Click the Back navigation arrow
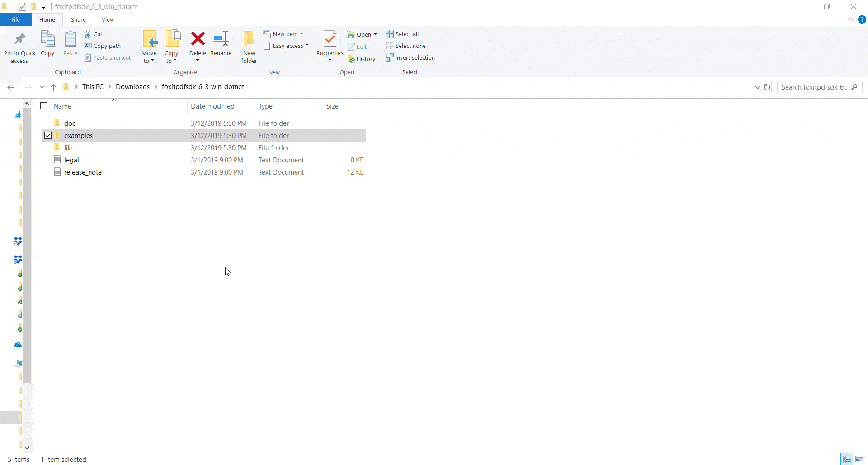The width and height of the screenshot is (868, 465). (11, 87)
